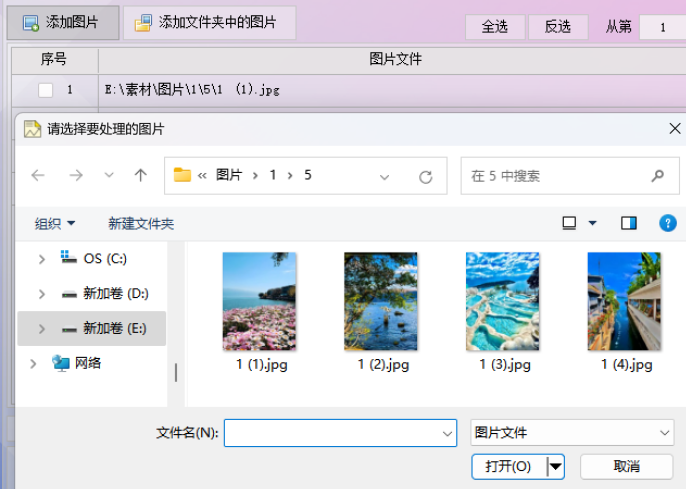Screen dimensions: 687x489
Task: Click the 全选 button
Action: point(495,27)
